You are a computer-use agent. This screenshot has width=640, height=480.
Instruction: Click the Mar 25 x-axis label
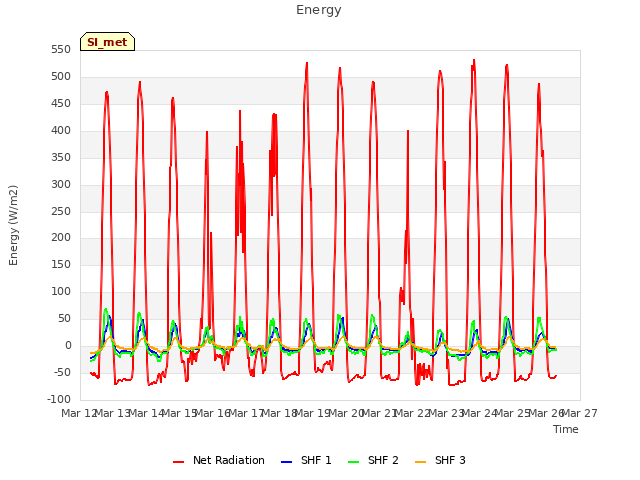click(x=513, y=413)
